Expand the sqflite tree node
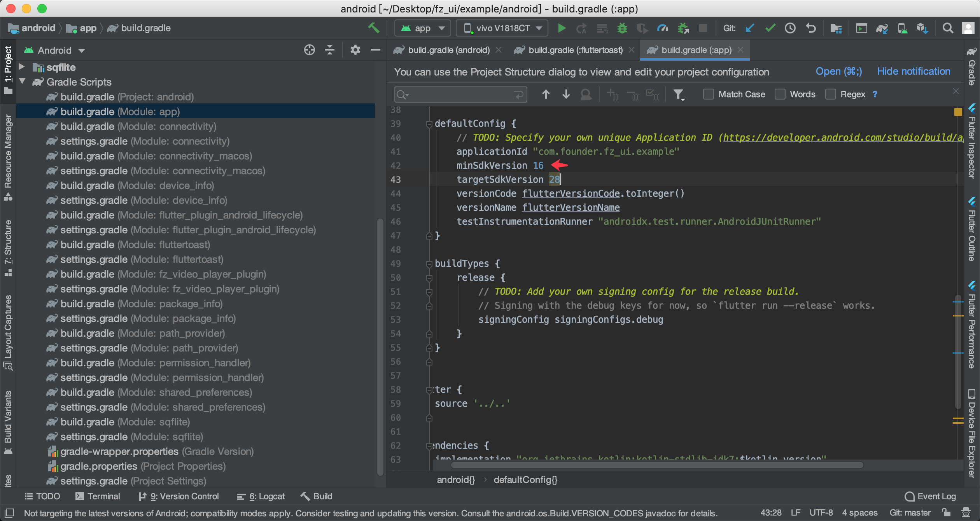The image size is (980, 521). [x=22, y=67]
